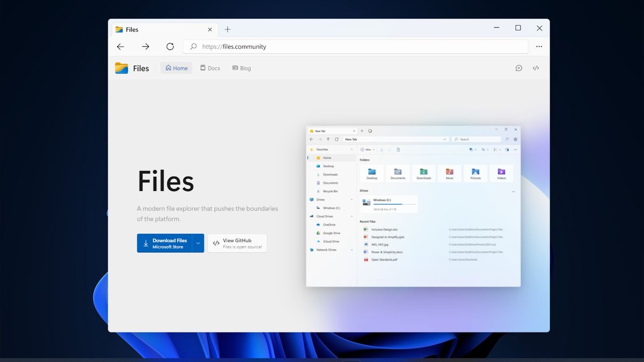
Task: Expand the path dropdown chevron in preview
Action: [444, 139]
